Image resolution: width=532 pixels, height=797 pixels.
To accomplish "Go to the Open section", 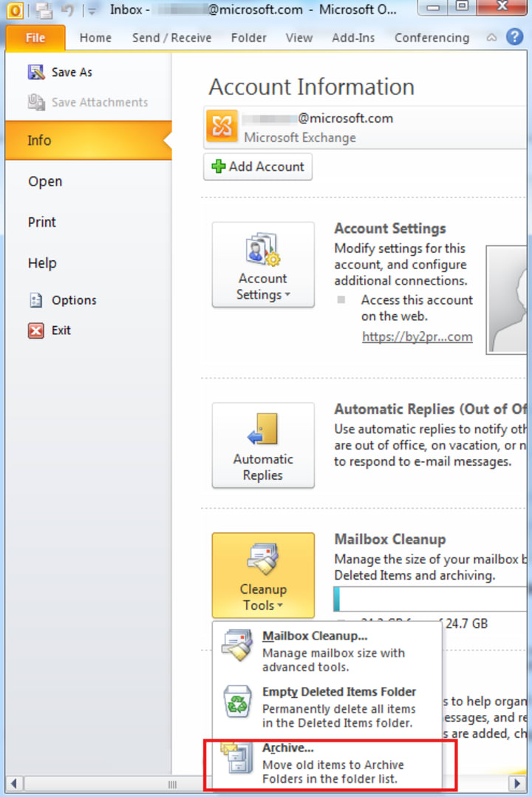I will point(45,181).
